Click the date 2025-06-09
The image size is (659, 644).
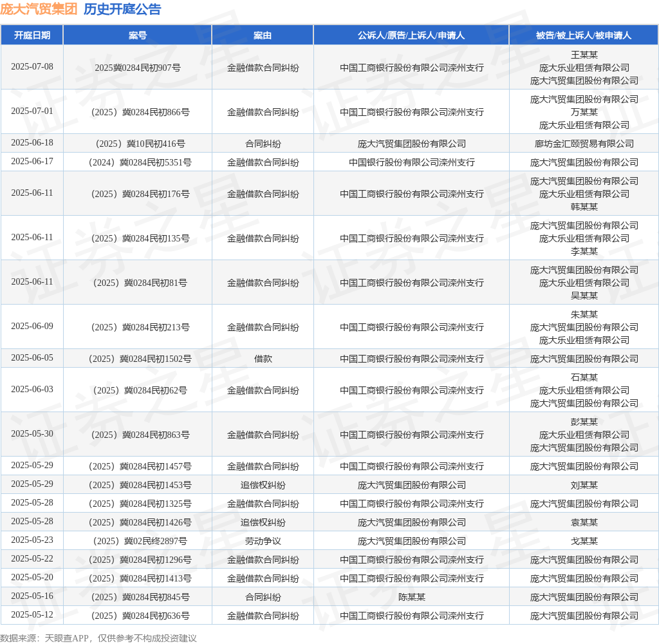[x=32, y=326]
